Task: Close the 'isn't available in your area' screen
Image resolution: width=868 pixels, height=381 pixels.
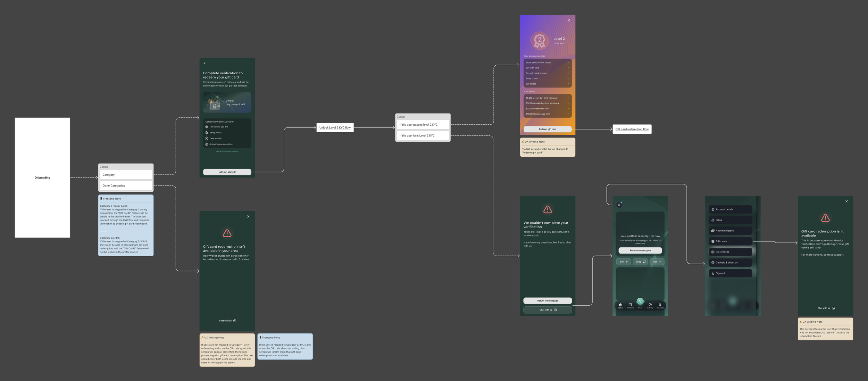Action: [248, 217]
